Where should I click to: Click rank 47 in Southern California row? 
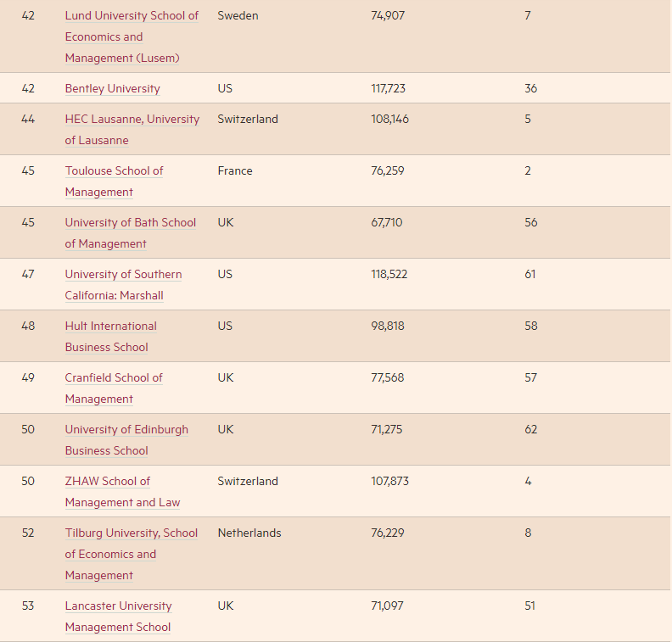tap(28, 275)
